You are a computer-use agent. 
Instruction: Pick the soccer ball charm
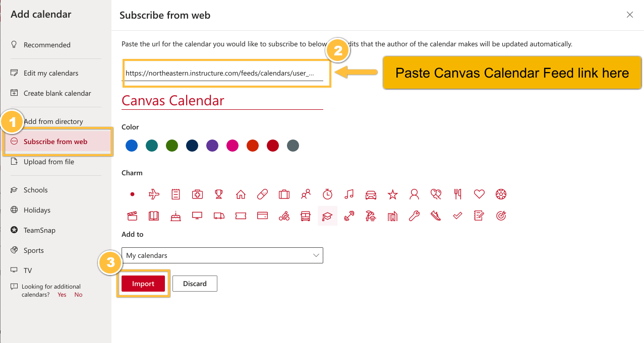(x=501, y=194)
